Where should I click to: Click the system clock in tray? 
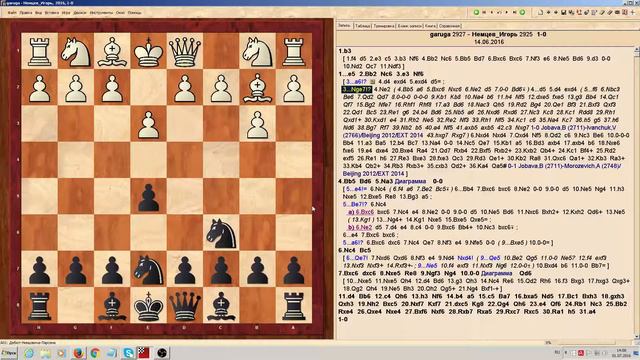coord(621,353)
